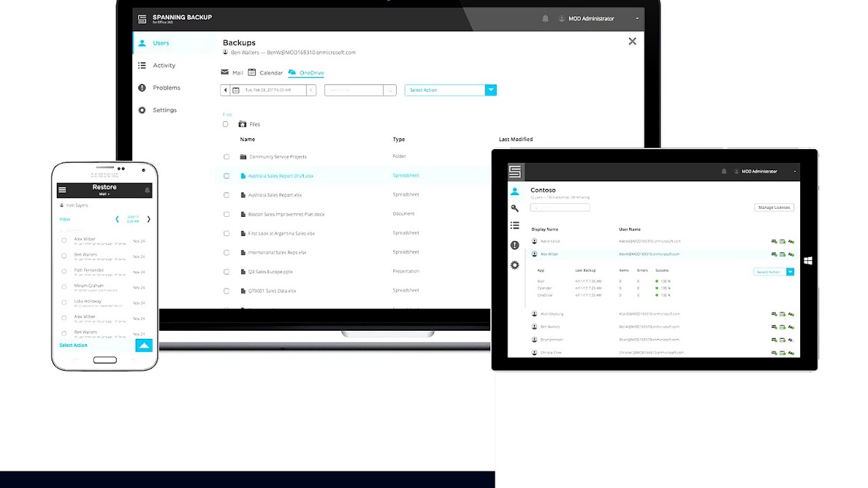Viewport: 868px width, 488px height.
Task: Click Files home folder icon
Action: click(x=243, y=124)
